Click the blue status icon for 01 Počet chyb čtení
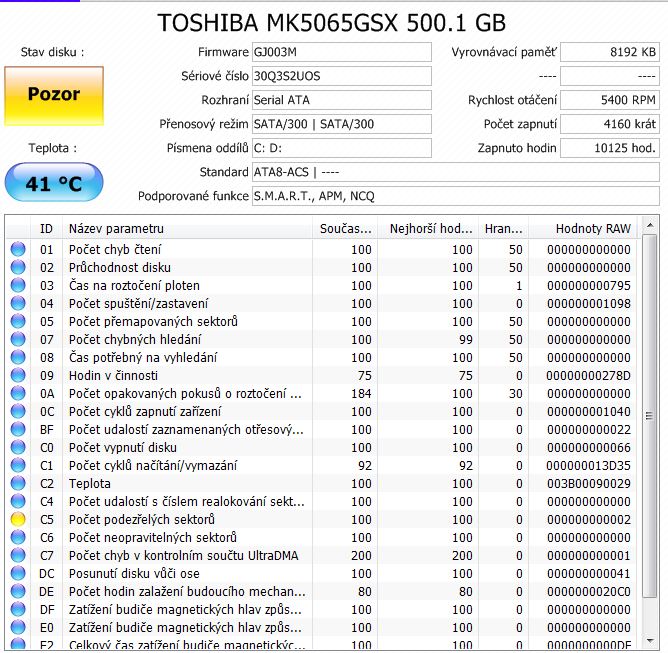 18,250
